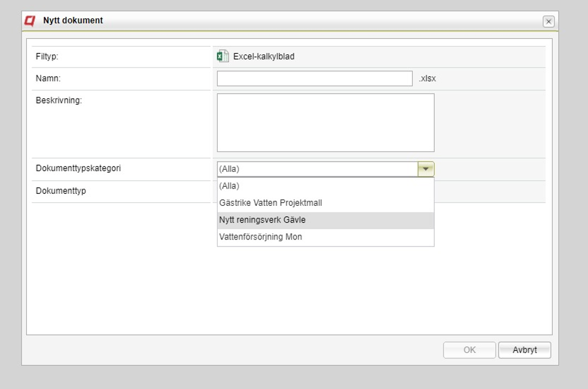The image size is (588, 389).
Task: Focus the Beskrivning text area
Action: pos(325,123)
